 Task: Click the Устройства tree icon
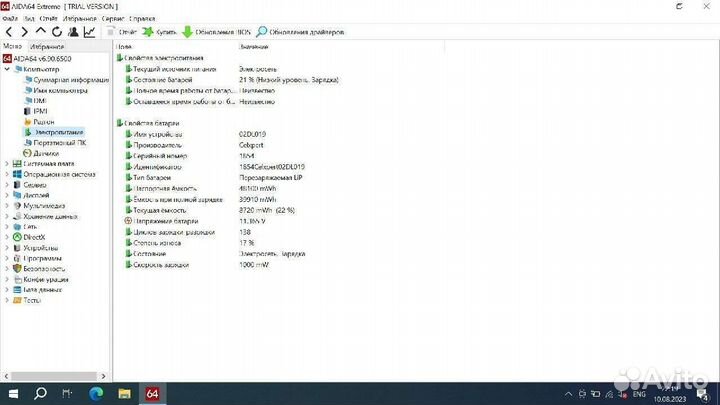coord(17,248)
